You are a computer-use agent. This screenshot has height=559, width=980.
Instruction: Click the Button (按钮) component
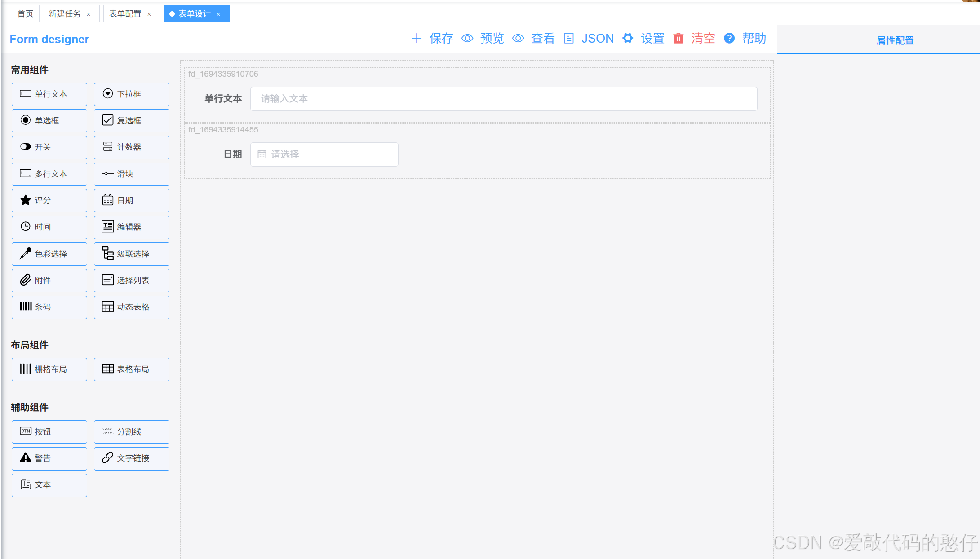[49, 432]
